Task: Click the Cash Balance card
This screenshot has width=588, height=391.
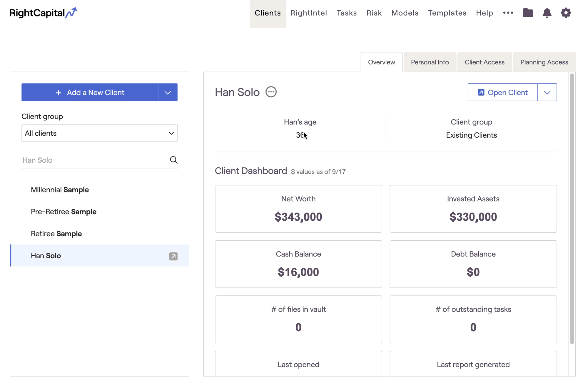Action: (298, 264)
